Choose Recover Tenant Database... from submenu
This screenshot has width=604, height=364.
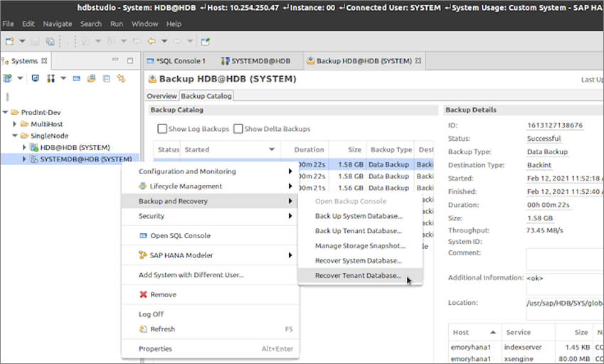coord(360,276)
